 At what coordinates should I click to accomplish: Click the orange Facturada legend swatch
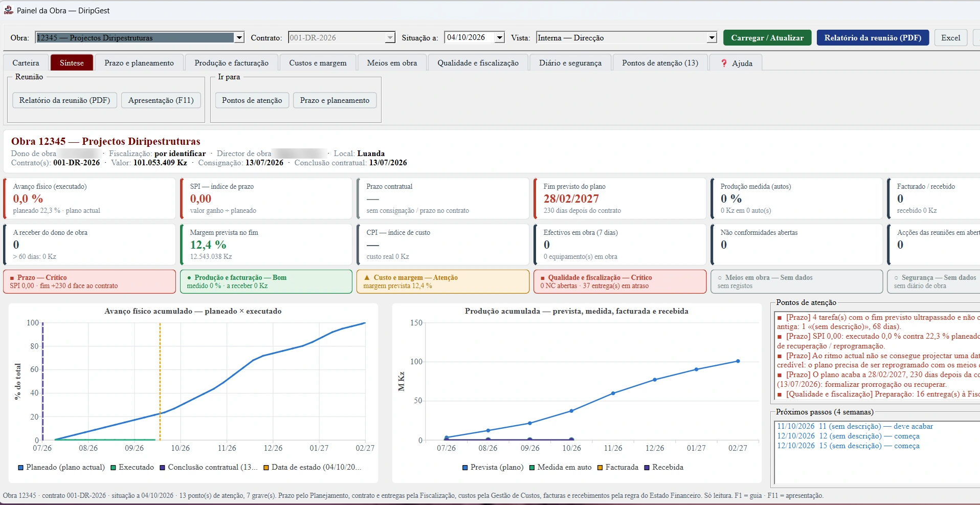click(x=600, y=468)
